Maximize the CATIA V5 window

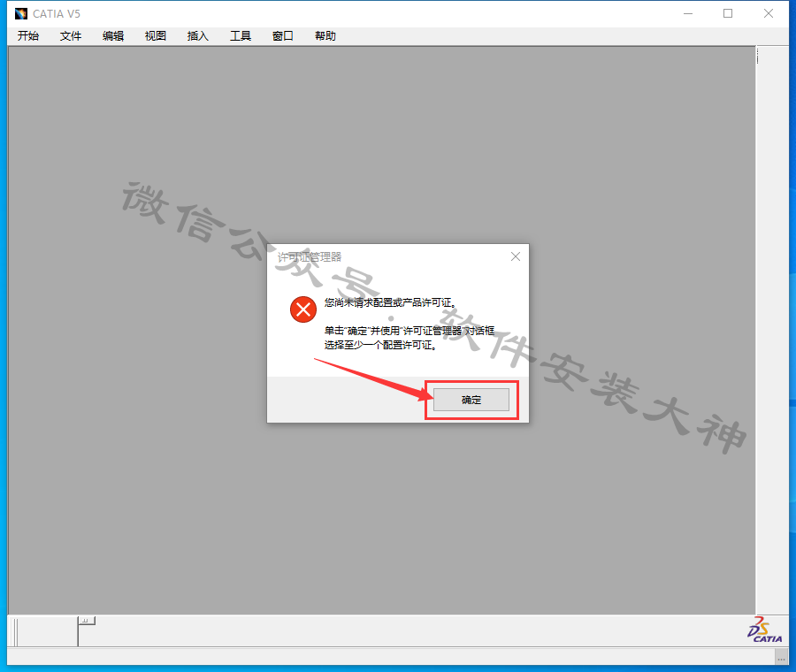click(x=728, y=13)
